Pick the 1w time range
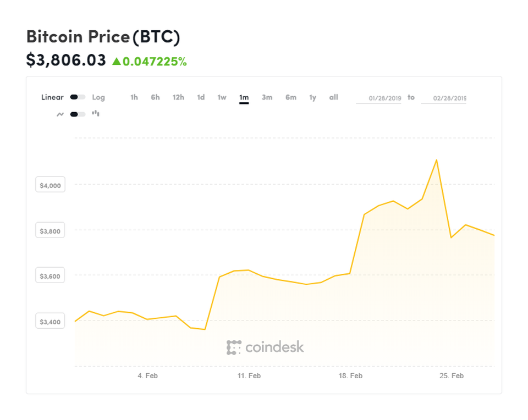This screenshot has width=528, height=420. 222,97
